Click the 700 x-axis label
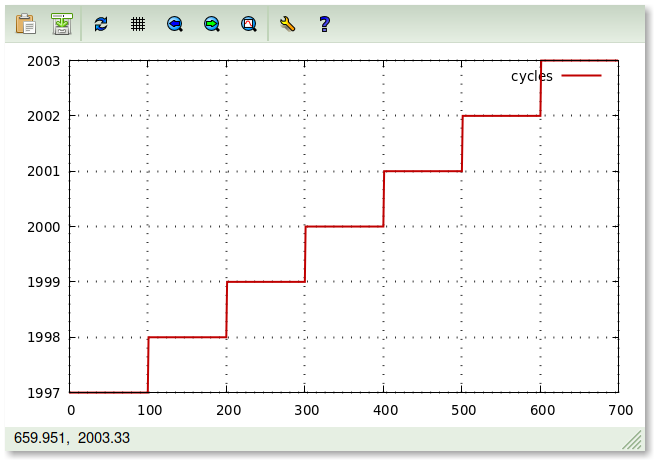The image size is (654, 460). [x=620, y=409]
